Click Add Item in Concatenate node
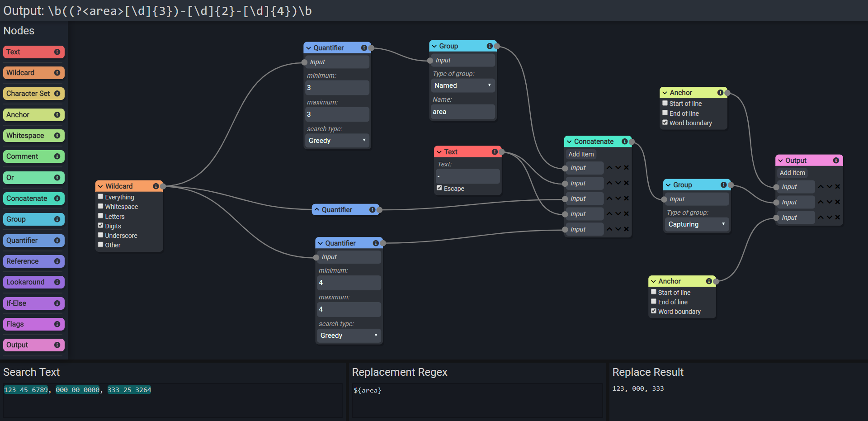Screen dimensions: 868x421 click(x=581, y=154)
